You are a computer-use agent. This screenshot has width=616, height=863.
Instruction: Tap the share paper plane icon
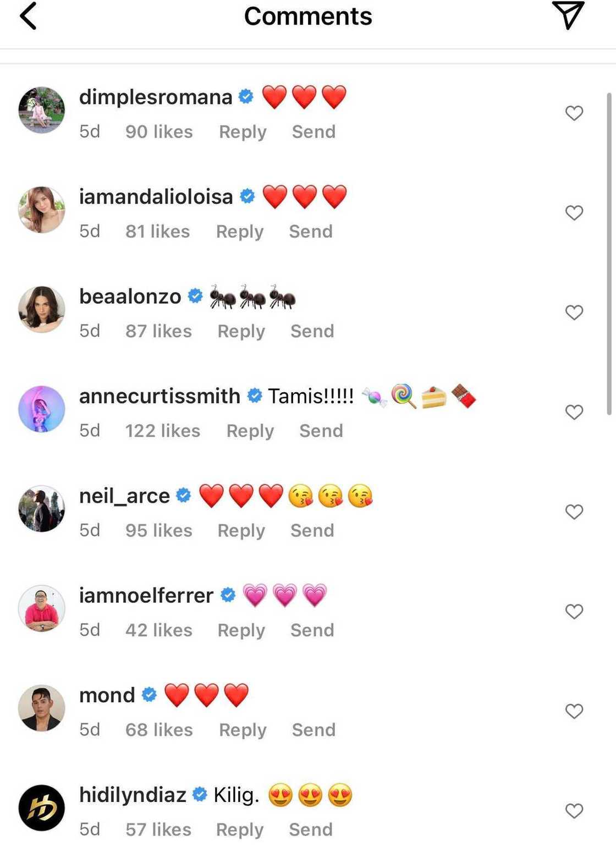click(x=568, y=15)
